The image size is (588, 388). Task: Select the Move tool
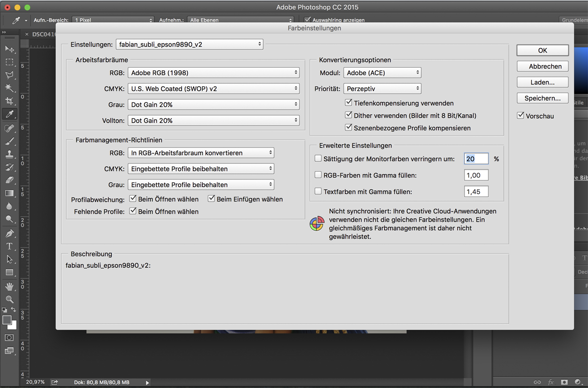9,49
